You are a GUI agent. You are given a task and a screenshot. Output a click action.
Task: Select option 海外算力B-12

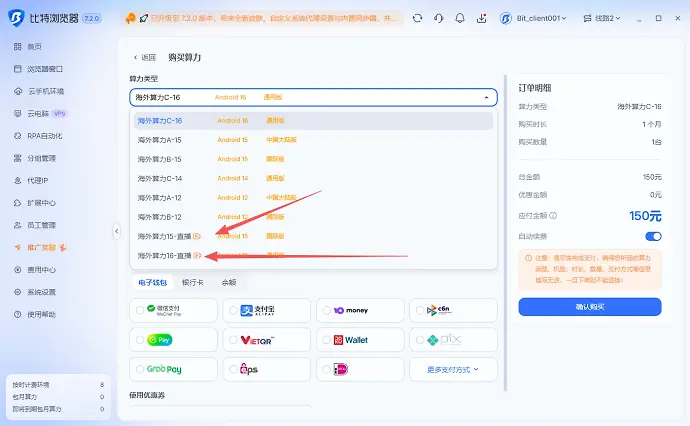313,217
